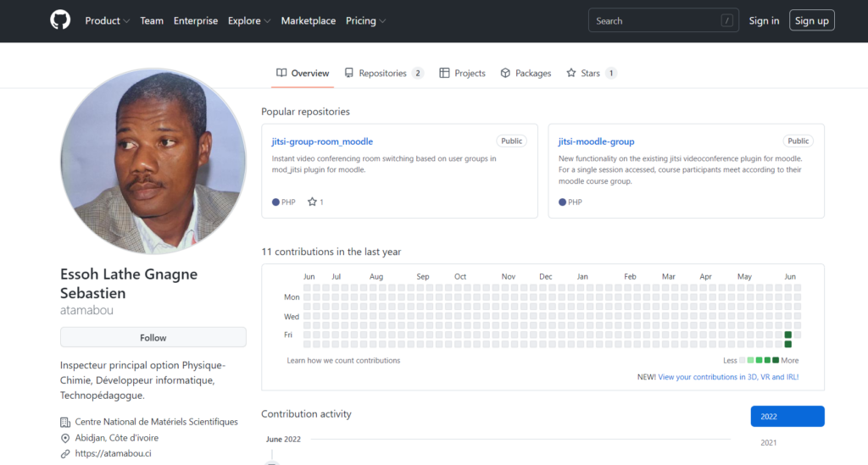Click the GitHub Octocat logo icon
Viewport: 868px width, 465px height.
[60, 20]
